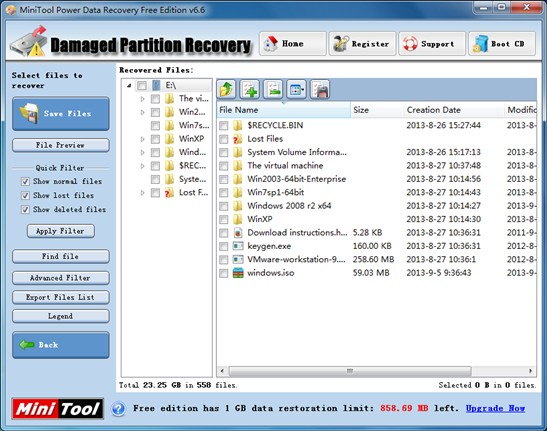The width and height of the screenshot is (547, 431).
Task: Click the windows.iso archive icon
Action: (x=238, y=273)
